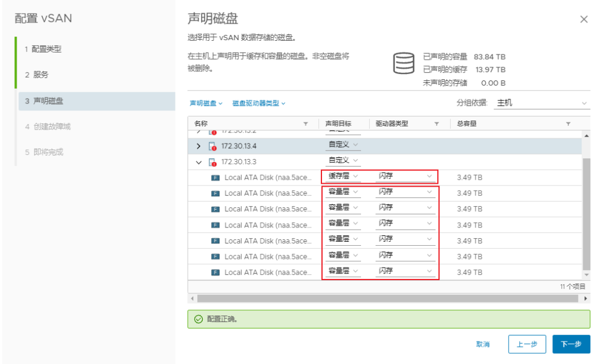This screenshot has height=364, width=605.
Task: Open the 分组依据 主机 dropdown
Action: [542, 103]
